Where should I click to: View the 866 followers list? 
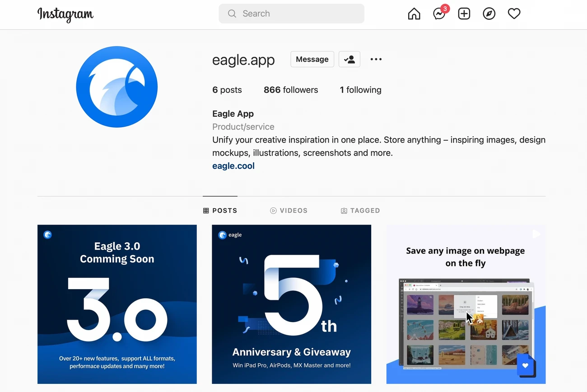pyautogui.click(x=291, y=90)
